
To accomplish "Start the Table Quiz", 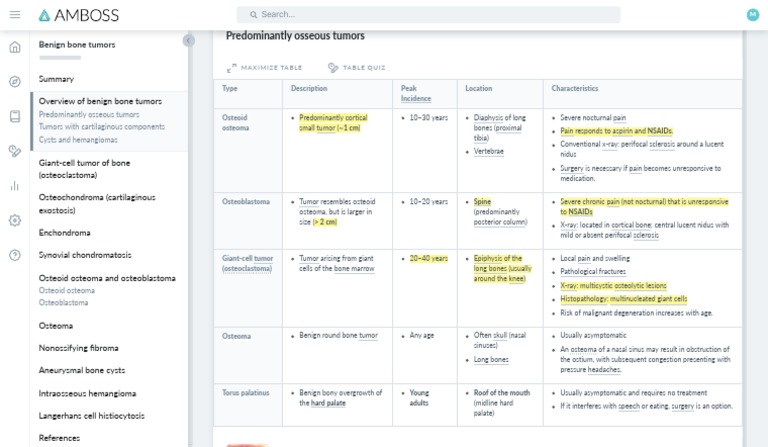I will pos(357,68).
